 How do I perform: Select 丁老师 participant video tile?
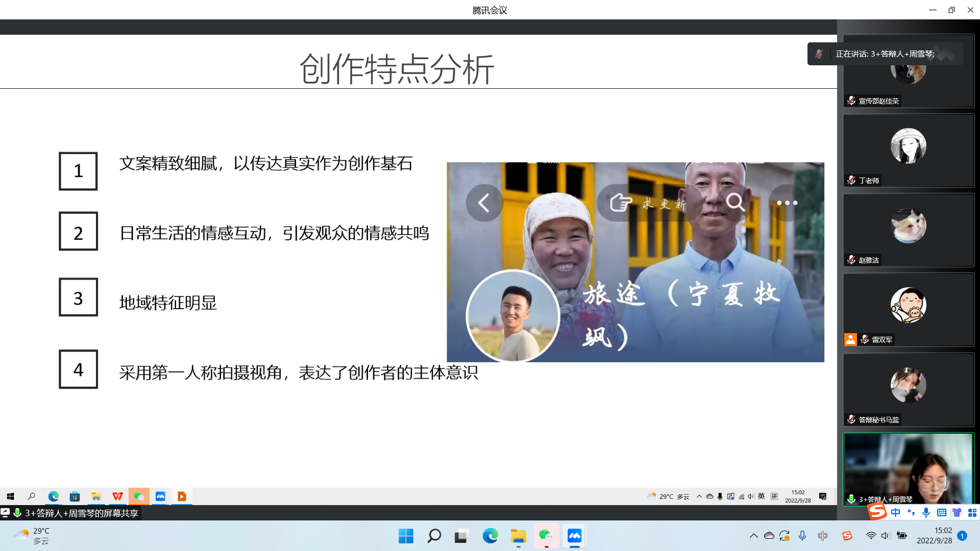[908, 151]
